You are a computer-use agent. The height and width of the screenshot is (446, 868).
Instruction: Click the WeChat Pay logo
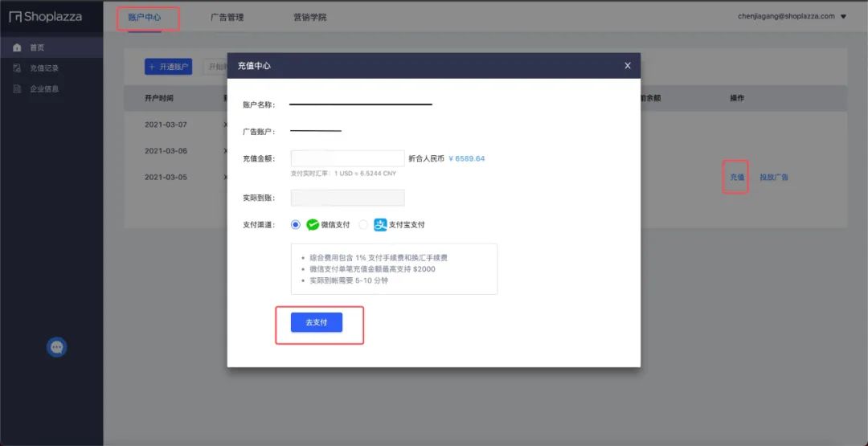[x=313, y=225]
